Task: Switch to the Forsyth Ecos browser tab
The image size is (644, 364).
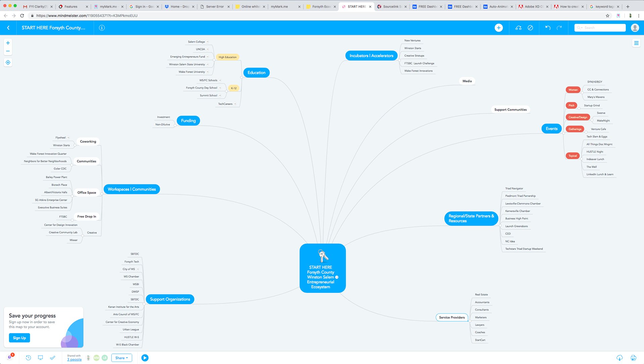Action: point(321,6)
